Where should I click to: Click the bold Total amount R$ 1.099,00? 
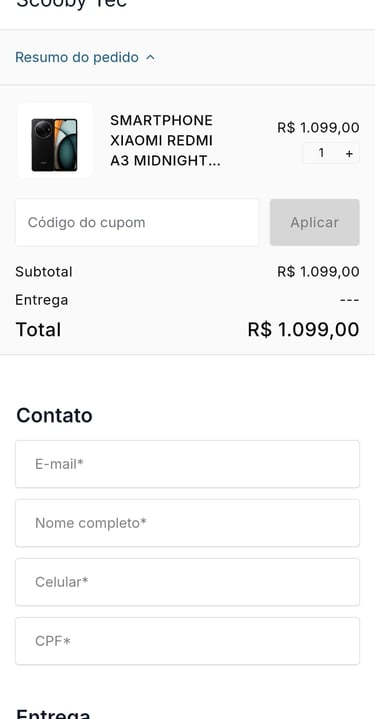point(303,330)
